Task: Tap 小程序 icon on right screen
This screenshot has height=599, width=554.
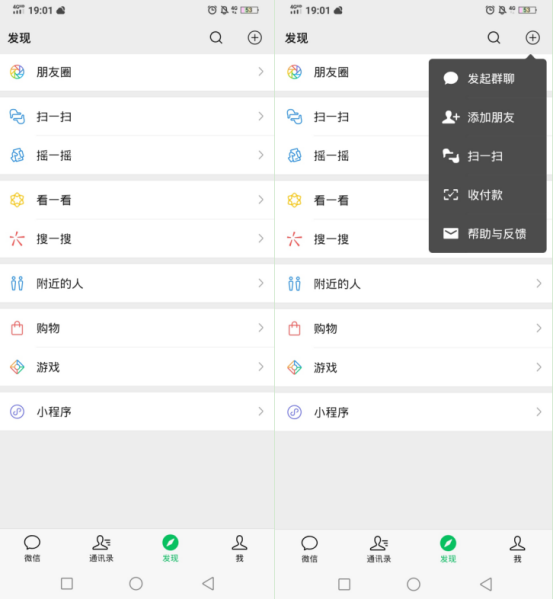Action: pos(295,412)
